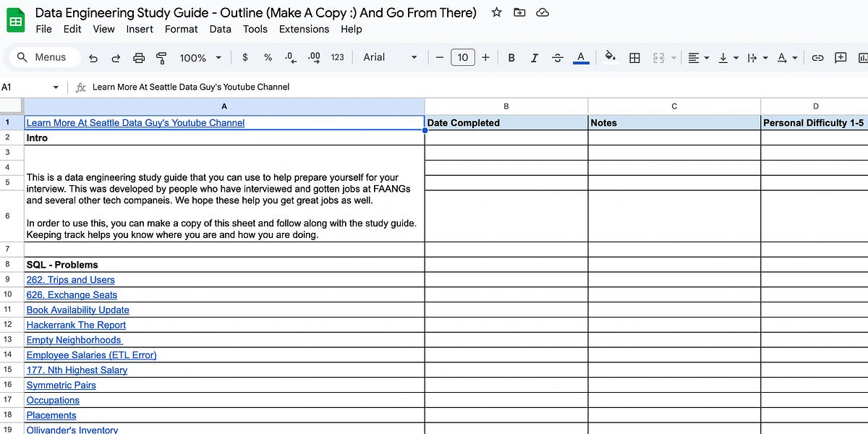Decrease decimal places
Viewport: 868px width, 434px height.
click(290, 57)
